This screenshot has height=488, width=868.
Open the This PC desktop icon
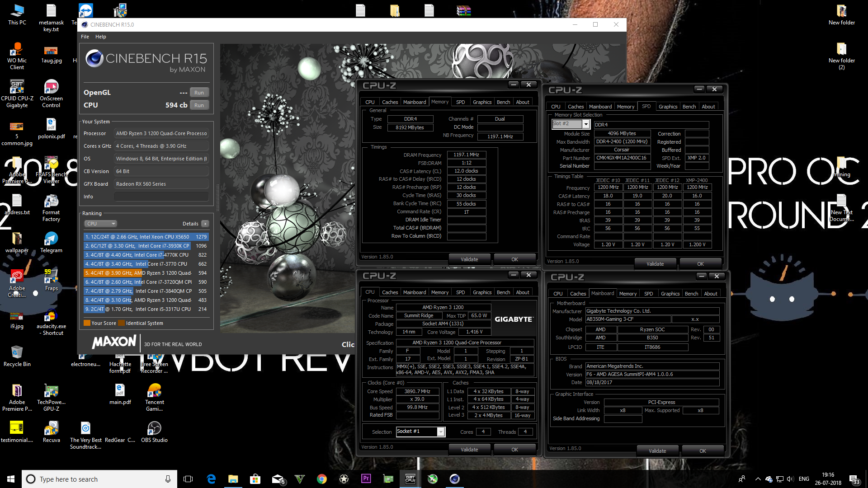(17, 15)
